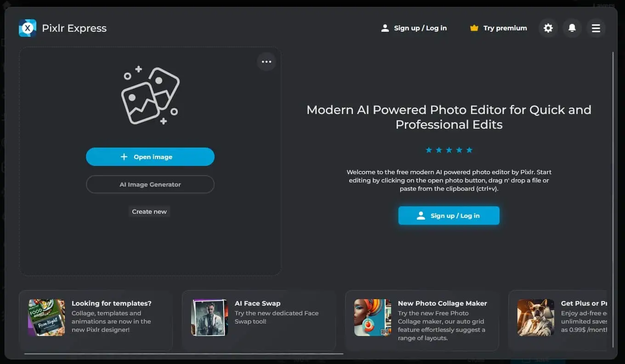Click the New Photo Collage Maker title
Viewport: 625px width, 364px height.
point(443,303)
